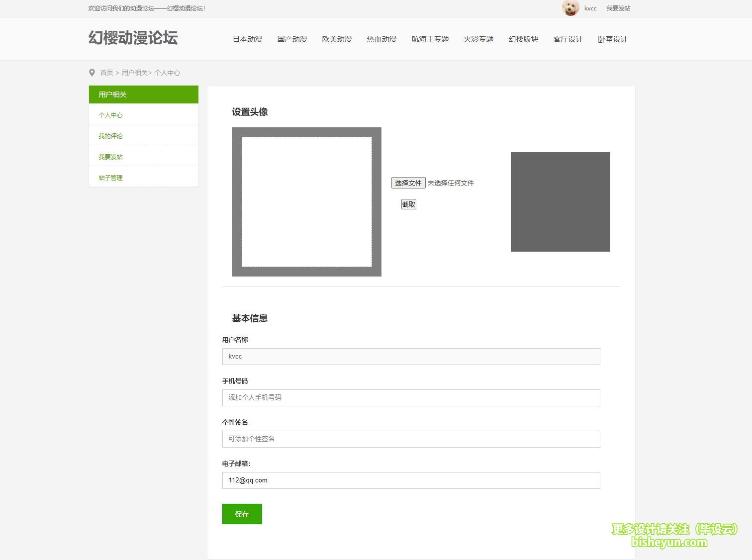Click the gray avatar preview box
The width and height of the screenshot is (752, 560).
coord(561,202)
